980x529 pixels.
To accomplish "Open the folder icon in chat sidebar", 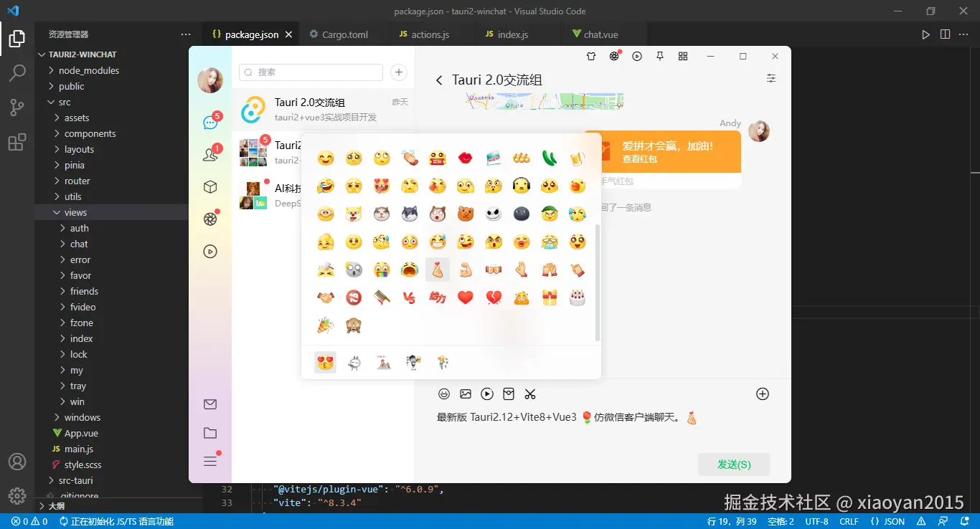I will pyautogui.click(x=210, y=433).
